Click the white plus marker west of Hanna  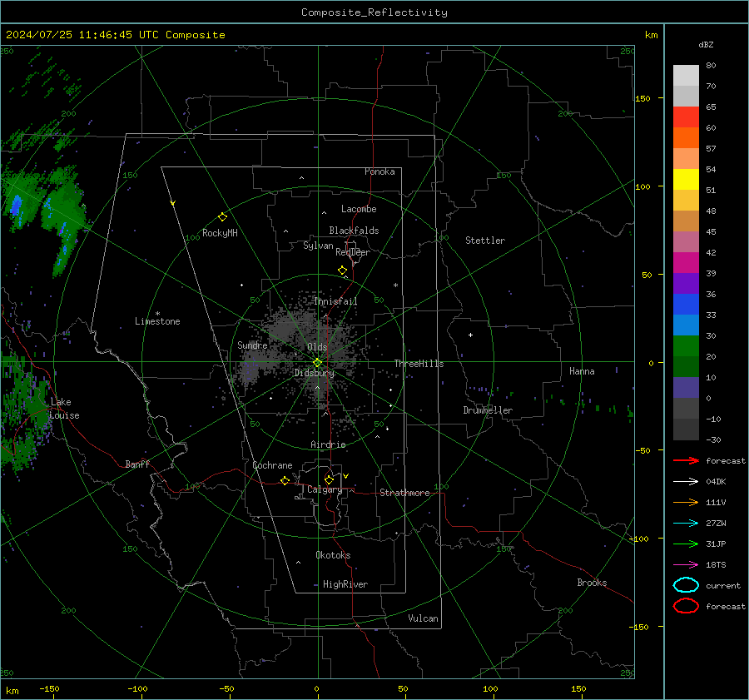coord(470,335)
